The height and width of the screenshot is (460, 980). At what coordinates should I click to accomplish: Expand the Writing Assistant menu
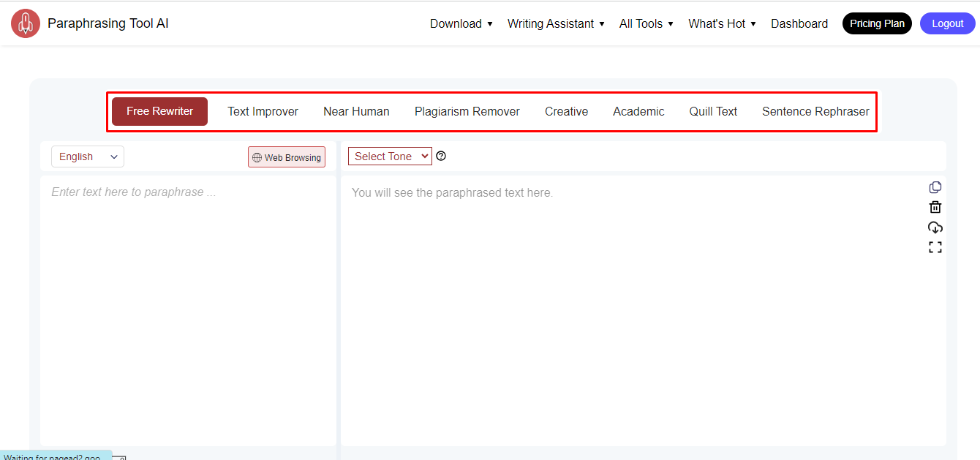pyautogui.click(x=556, y=23)
